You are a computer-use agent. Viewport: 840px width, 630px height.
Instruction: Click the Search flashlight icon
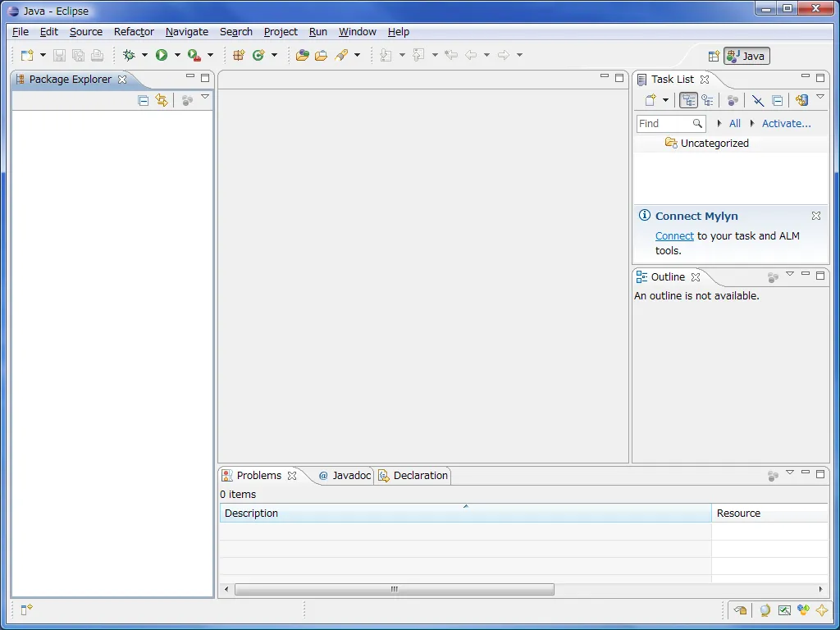pyautogui.click(x=341, y=55)
